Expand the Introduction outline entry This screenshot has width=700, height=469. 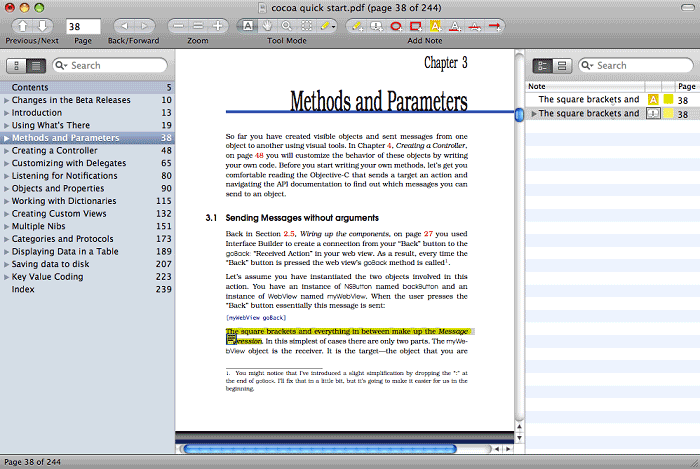point(6,113)
